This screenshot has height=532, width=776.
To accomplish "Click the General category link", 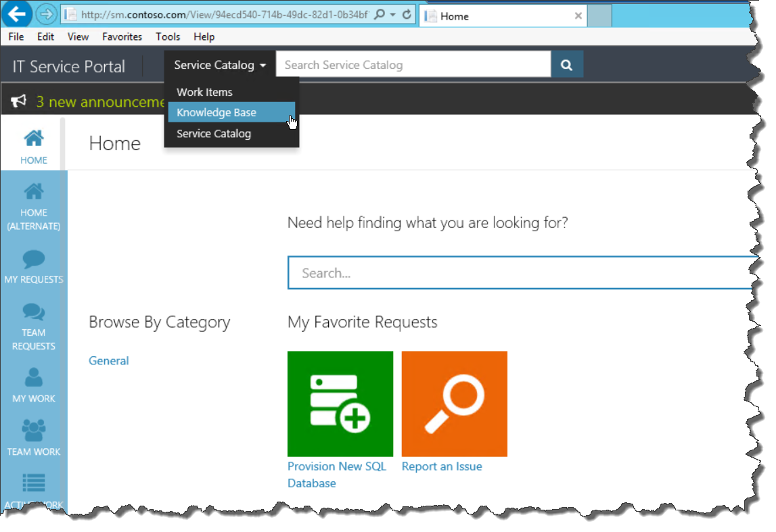I will (108, 361).
